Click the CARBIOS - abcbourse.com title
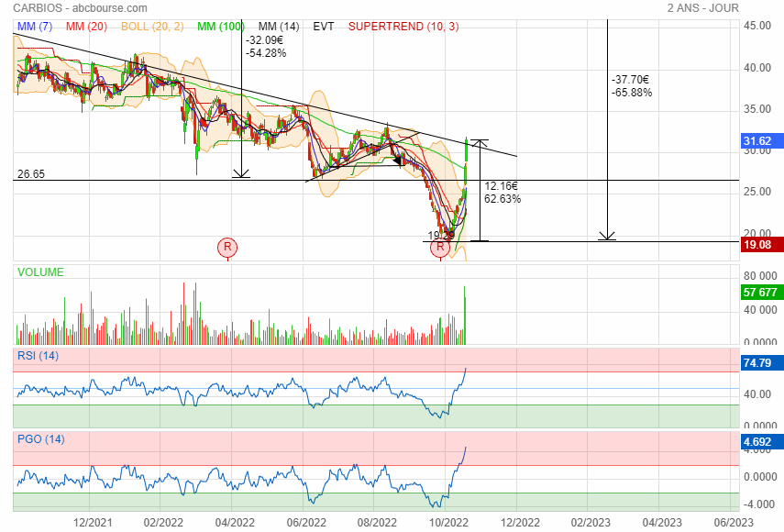Screen dimensions: 784x532 coord(80,8)
